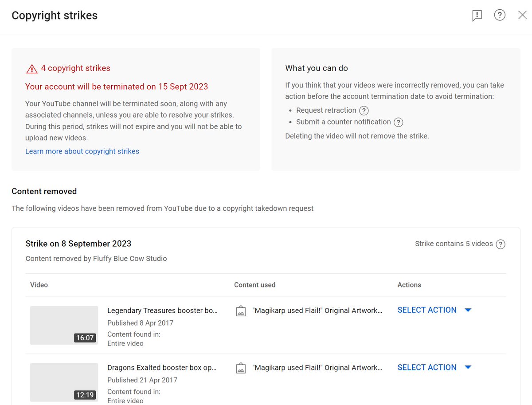Screen dimensions: 532x405
Task: Click the What you can do heading
Action: click(x=317, y=68)
